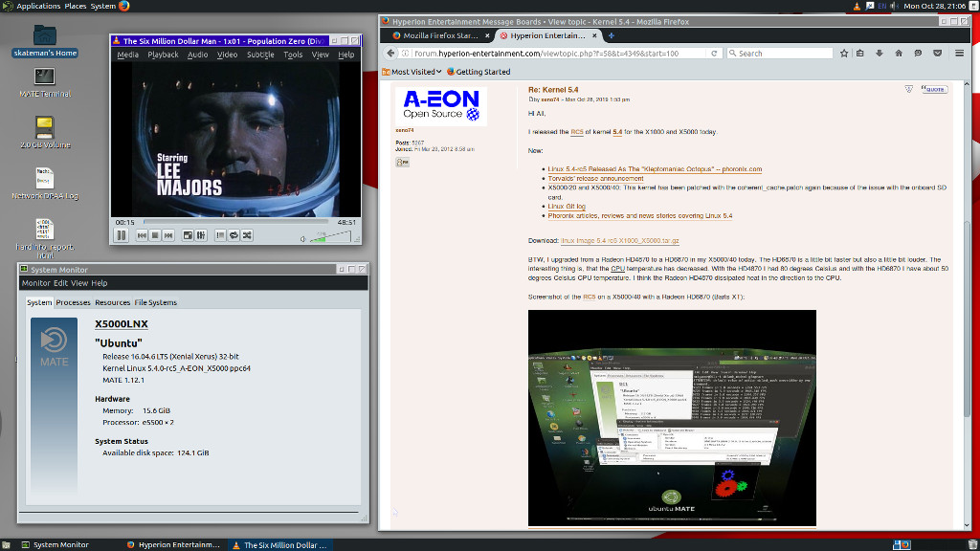The width and height of the screenshot is (980, 551).
Task: Launch the MATE Terminal desktop icon
Action: tap(44, 82)
